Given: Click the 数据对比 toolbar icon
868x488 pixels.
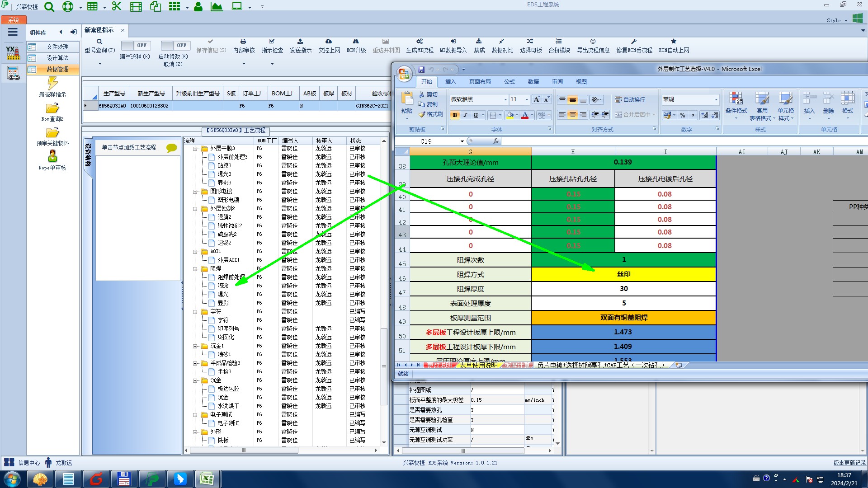Looking at the screenshot, I should click(502, 42).
